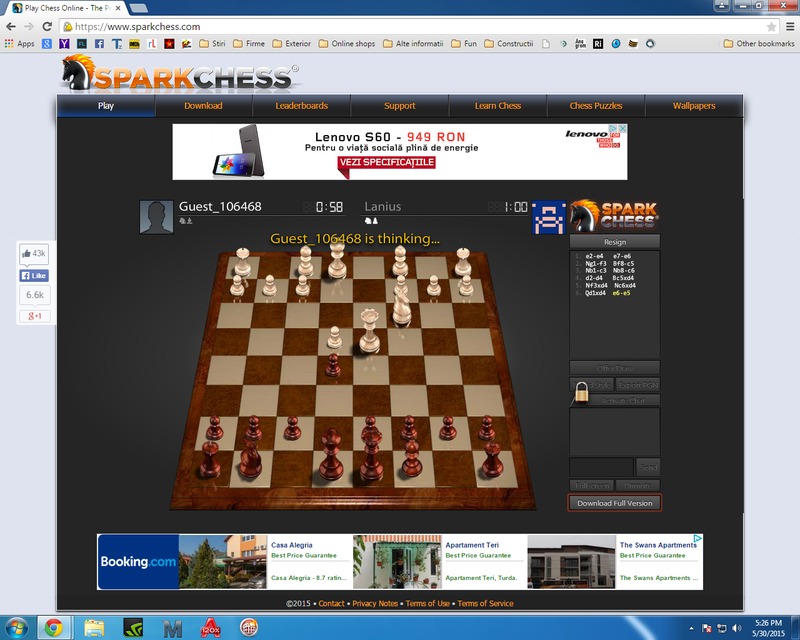Open the Terms of Use footer link
This screenshot has width=800, height=640.
coord(428,603)
